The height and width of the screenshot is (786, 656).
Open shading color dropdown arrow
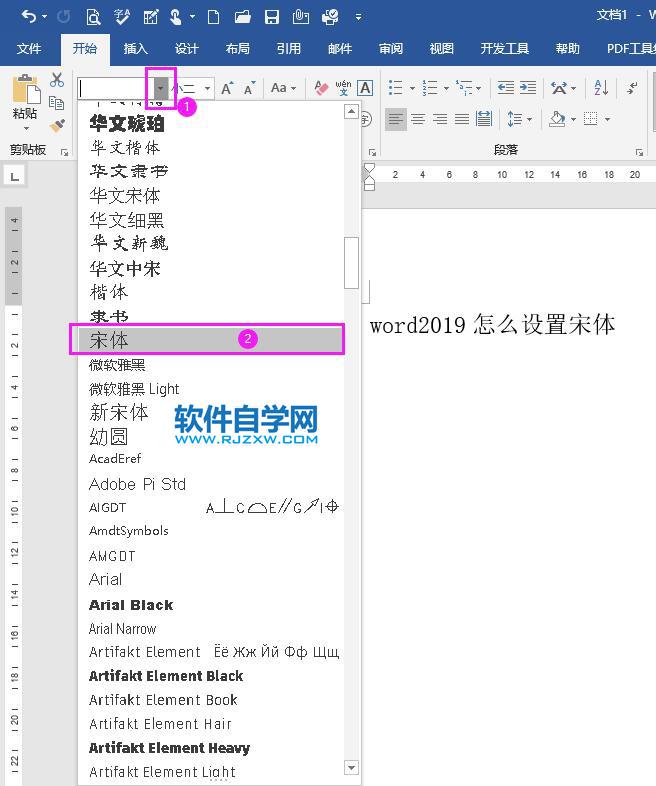point(573,119)
